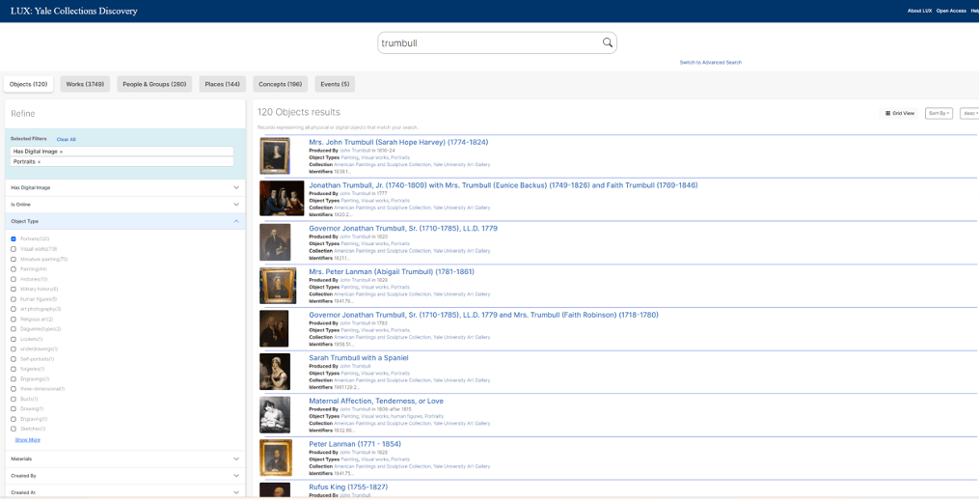Enable the Military history filter checkbox
The height and width of the screenshot is (502, 980).
pos(14,289)
